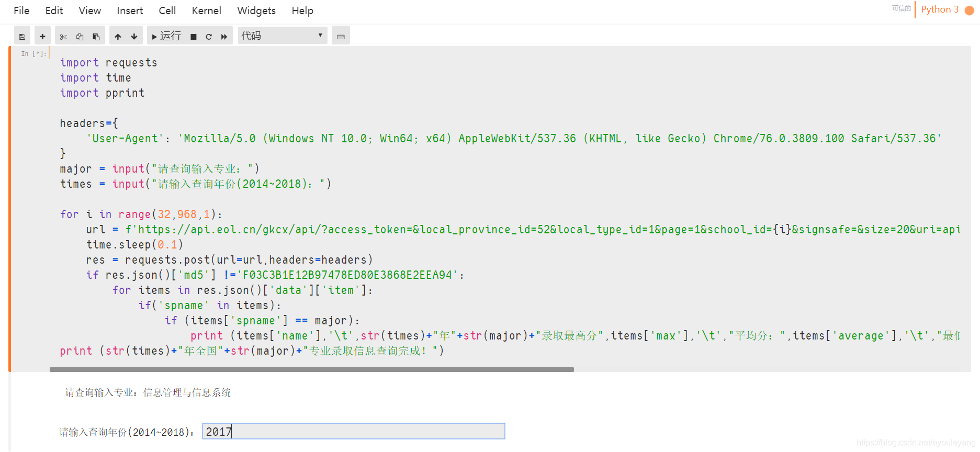The width and height of the screenshot is (980, 452).
Task: Click the User-Agent string line
Action: point(514,139)
